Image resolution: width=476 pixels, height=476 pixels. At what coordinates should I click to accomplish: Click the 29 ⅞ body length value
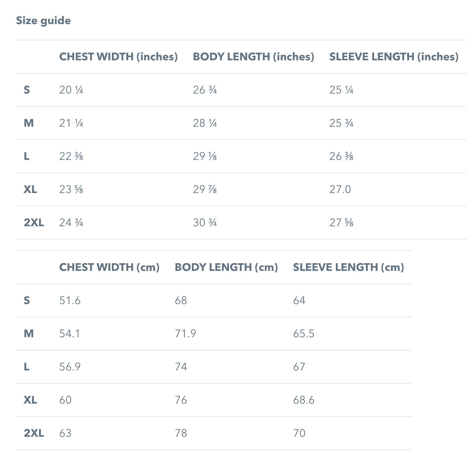tap(205, 189)
